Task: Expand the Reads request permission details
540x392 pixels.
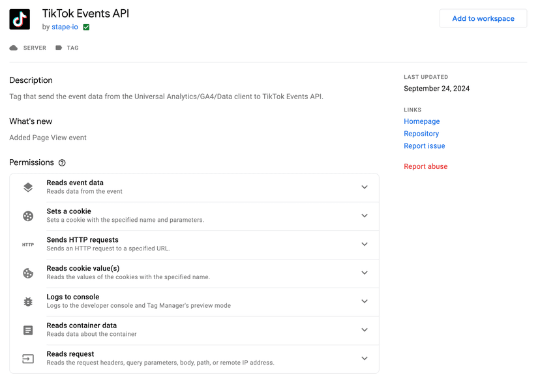Action: (x=365, y=359)
